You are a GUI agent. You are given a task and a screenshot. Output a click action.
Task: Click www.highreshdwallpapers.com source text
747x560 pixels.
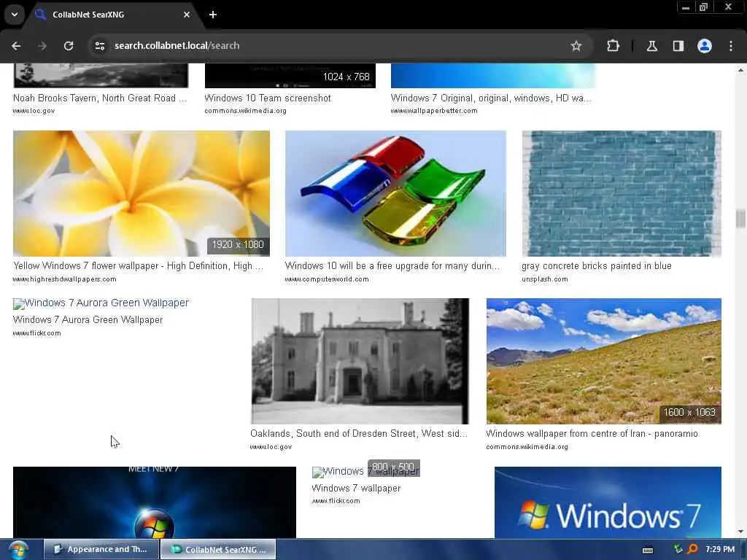(65, 279)
